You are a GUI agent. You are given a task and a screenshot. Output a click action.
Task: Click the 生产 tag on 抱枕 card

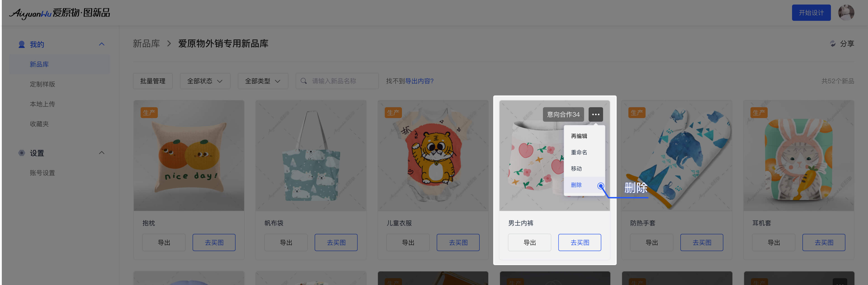point(149,113)
